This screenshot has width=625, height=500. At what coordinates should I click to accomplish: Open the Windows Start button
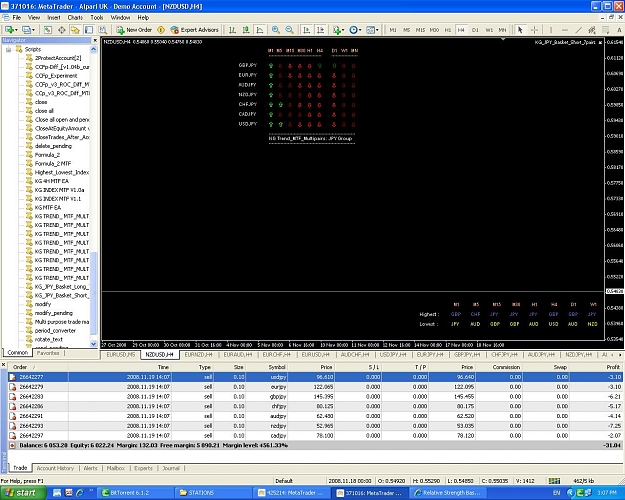(22, 493)
